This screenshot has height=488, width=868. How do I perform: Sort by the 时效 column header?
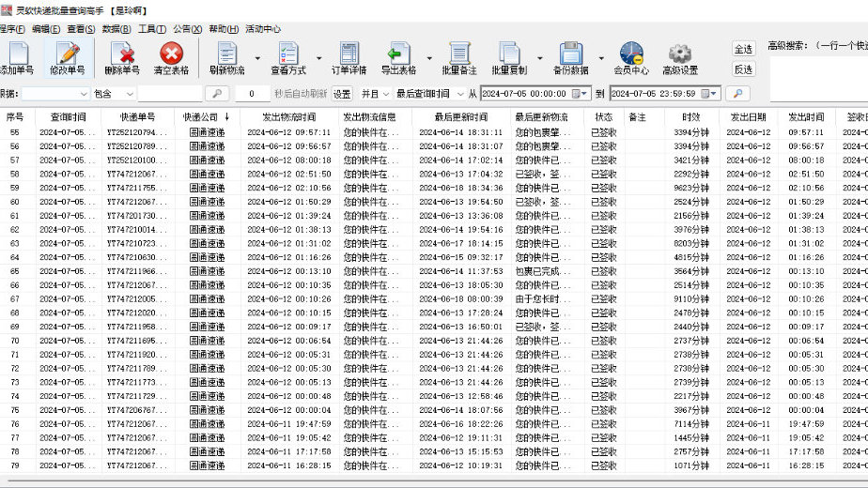(x=690, y=117)
